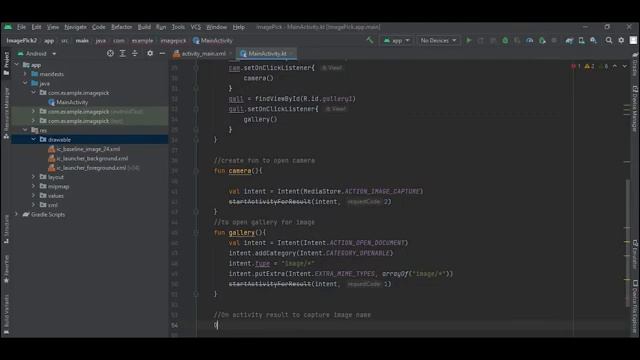The width and height of the screenshot is (640, 360).
Task: Open the app run configuration dropdown
Action: point(396,40)
